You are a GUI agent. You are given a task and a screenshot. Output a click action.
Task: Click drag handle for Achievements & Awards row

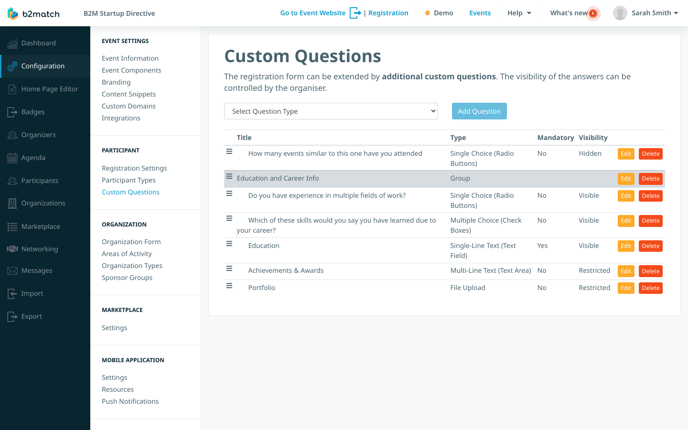pyautogui.click(x=229, y=269)
